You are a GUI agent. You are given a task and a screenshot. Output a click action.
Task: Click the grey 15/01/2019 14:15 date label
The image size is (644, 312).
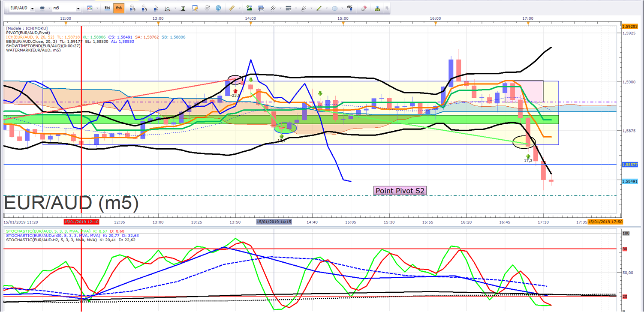274,222
